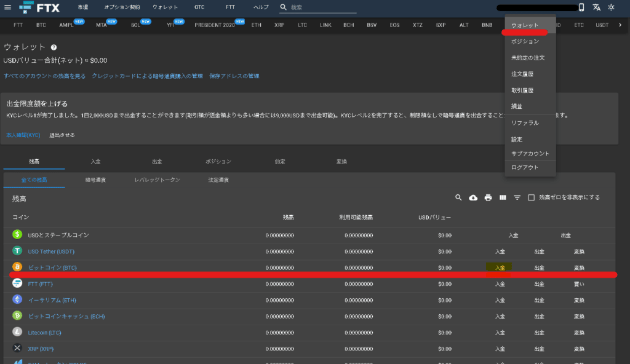The height and width of the screenshot is (364, 630).
Task: Open the mobile app phone icon
Action: pos(581,7)
